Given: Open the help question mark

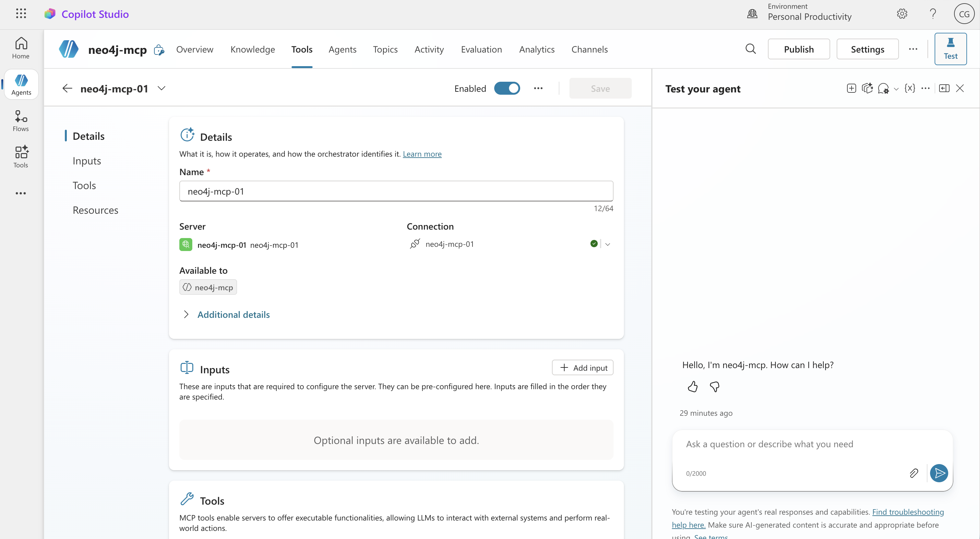Looking at the screenshot, I should tap(932, 14).
